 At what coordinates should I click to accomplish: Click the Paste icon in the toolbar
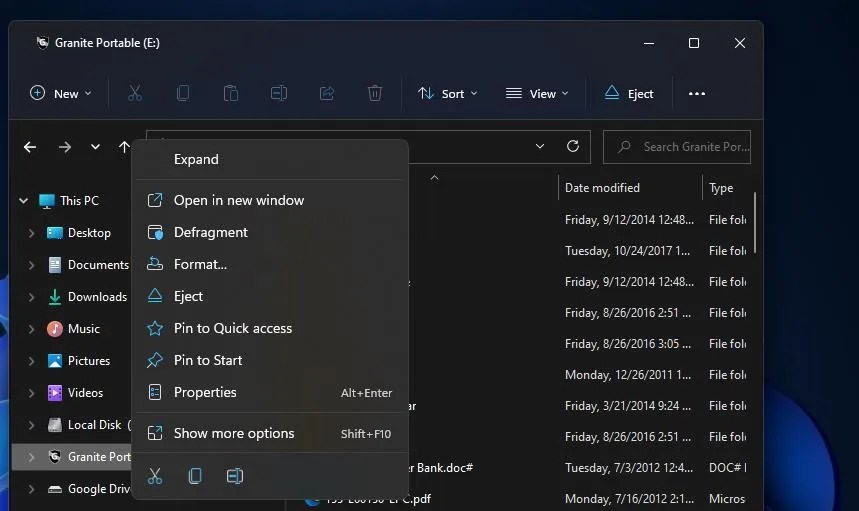(x=231, y=94)
